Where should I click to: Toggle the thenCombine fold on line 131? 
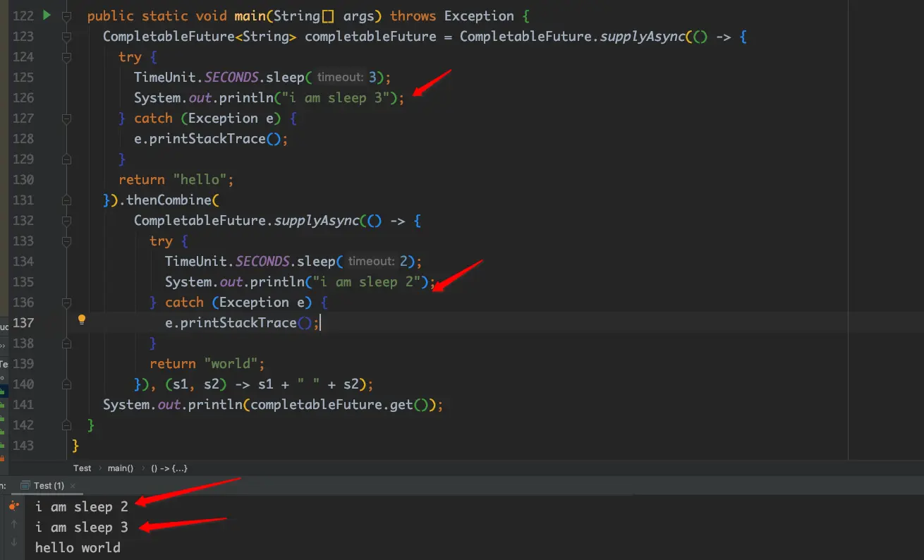click(x=66, y=200)
